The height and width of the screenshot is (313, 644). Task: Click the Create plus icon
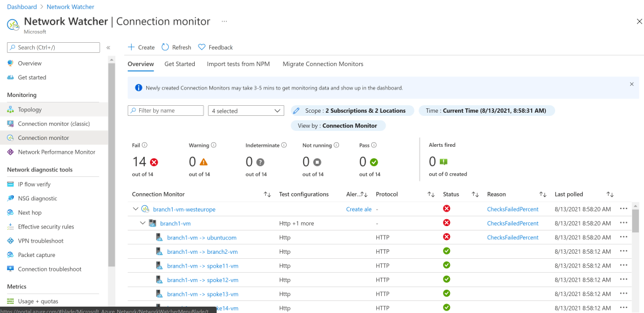click(131, 47)
